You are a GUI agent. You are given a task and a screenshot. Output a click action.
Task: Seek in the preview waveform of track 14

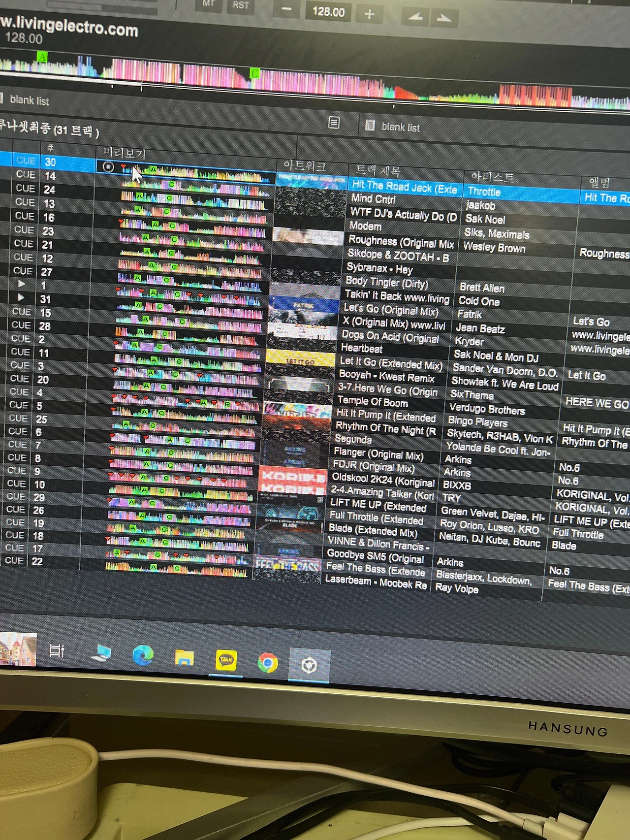pos(196,187)
